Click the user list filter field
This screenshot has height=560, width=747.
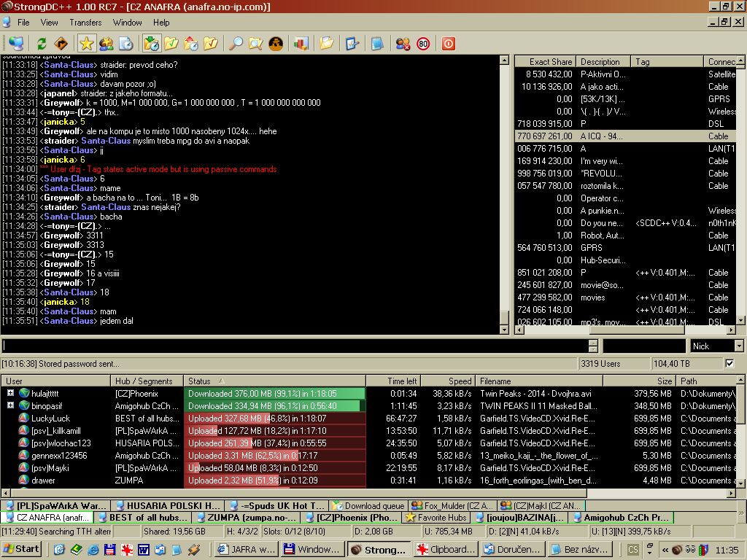tap(645, 346)
